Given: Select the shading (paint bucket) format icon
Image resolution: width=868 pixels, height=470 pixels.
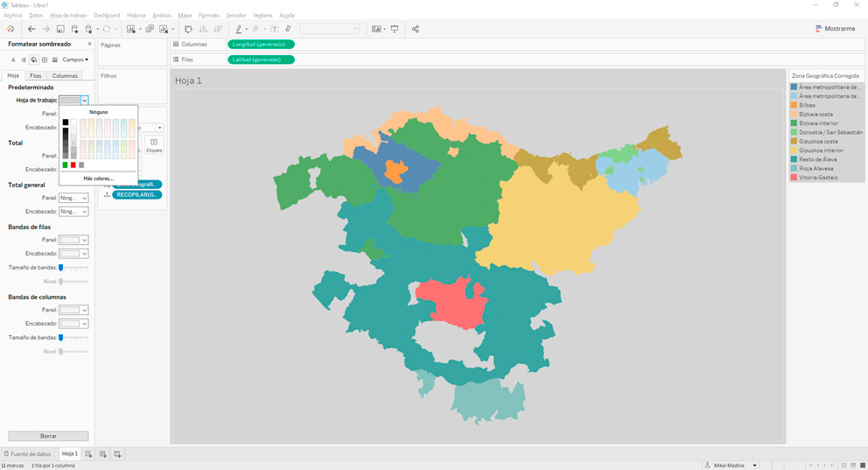Looking at the screenshot, I should coord(34,60).
